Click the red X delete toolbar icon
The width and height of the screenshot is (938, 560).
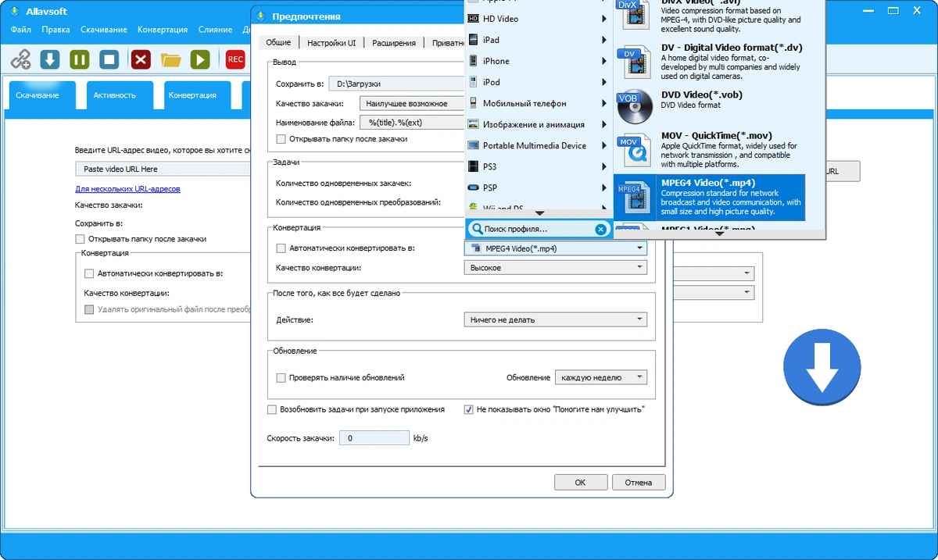click(x=141, y=59)
